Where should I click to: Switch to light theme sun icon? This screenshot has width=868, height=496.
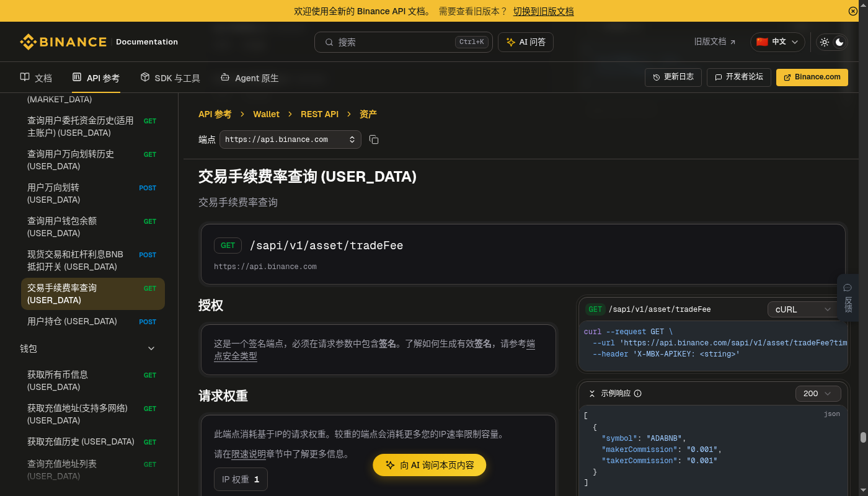click(825, 42)
